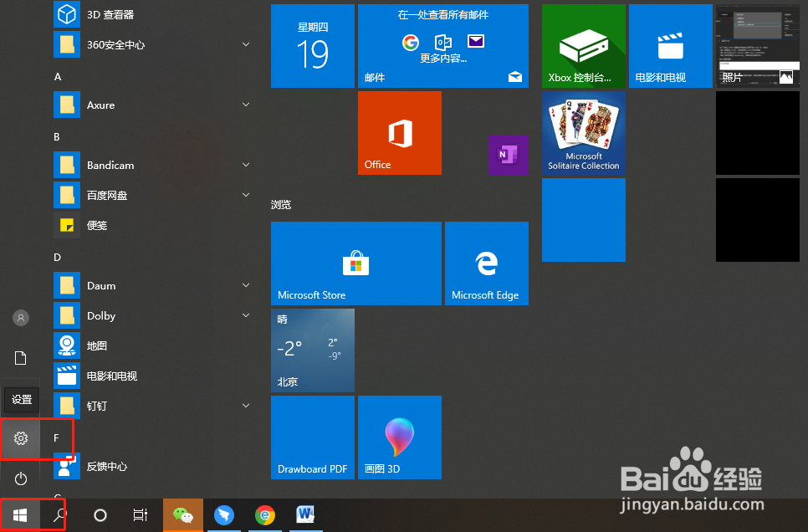Image resolution: width=808 pixels, height=532 pixels.
Task: Open the Microsoft Store tile
Action: coord(356,263)
